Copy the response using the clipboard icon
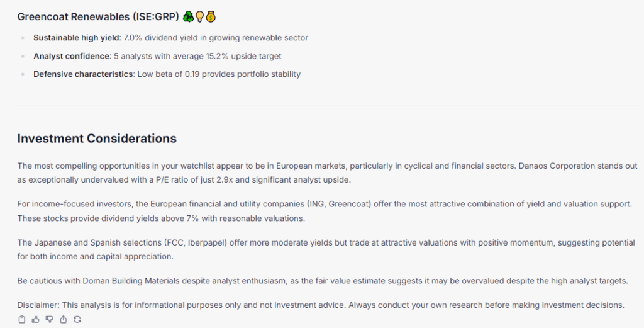 pos(22,319)
